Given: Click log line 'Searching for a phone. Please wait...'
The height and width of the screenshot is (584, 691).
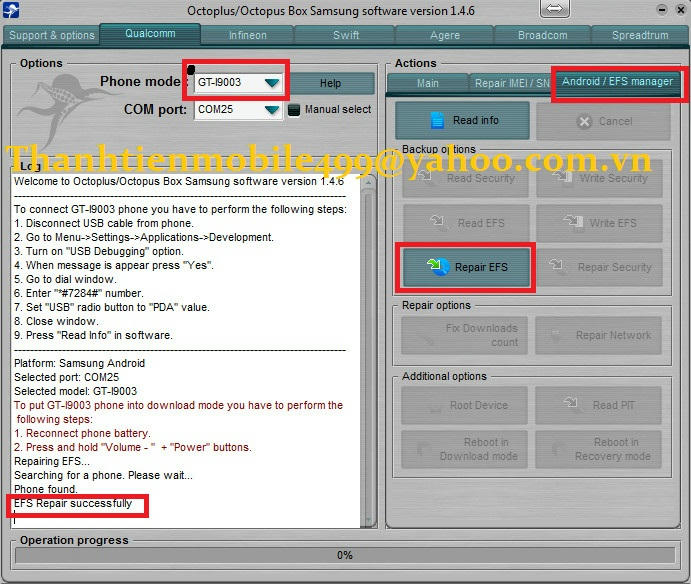Looking at the screenshot, I should [103, 475].
